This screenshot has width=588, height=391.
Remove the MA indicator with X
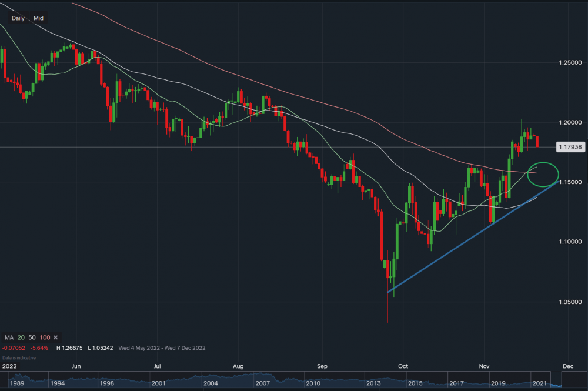55,337
